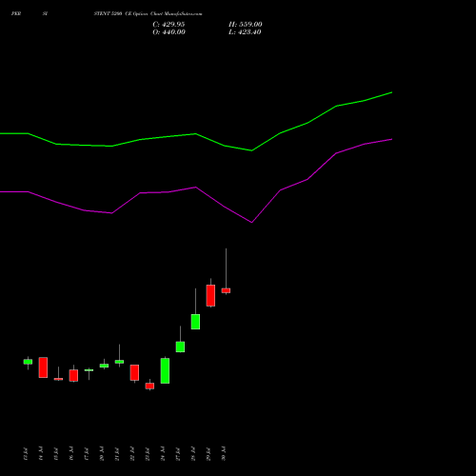
Task: Click the green candle above 28 Jul
Action: coord(195,322)
